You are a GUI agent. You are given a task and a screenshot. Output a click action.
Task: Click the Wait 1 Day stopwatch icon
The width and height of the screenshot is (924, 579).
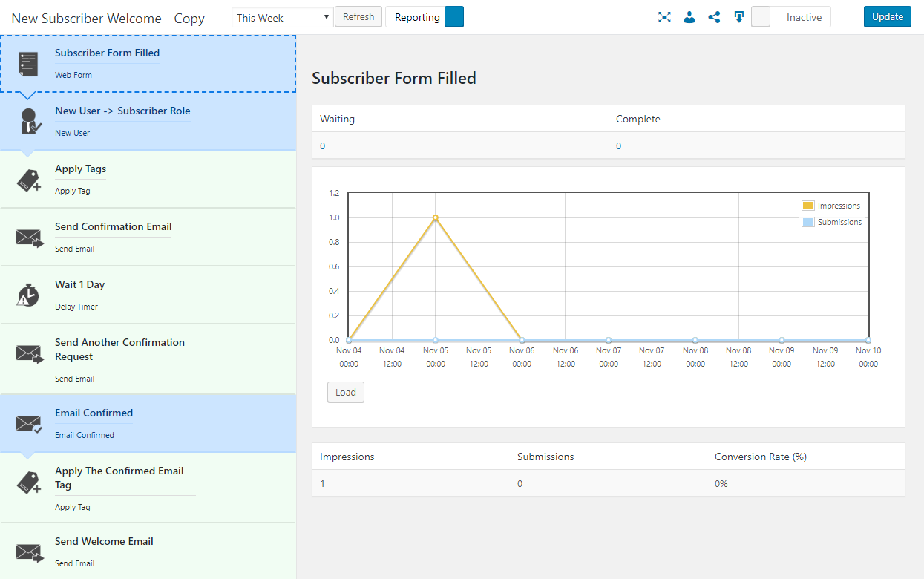tap(28, 295)
